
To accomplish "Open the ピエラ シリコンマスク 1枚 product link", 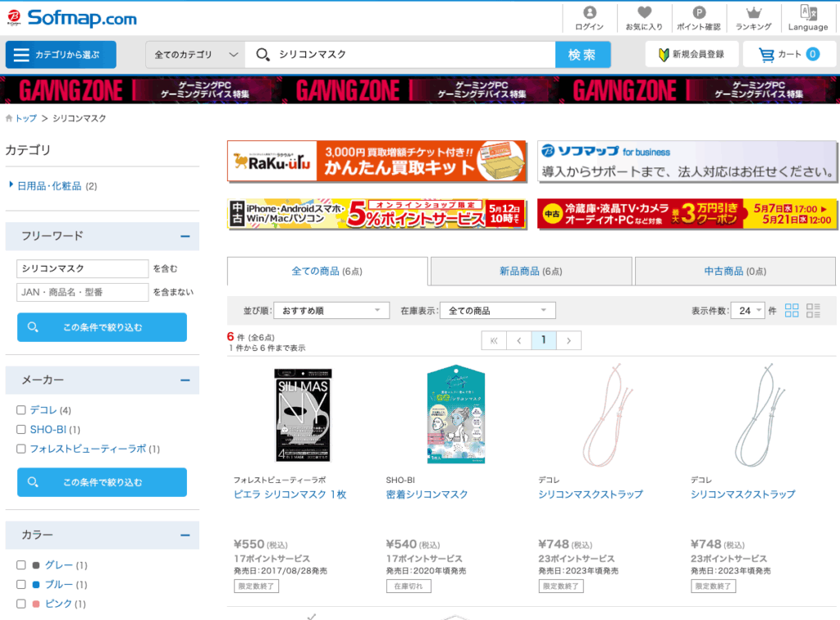I will 290,495.
